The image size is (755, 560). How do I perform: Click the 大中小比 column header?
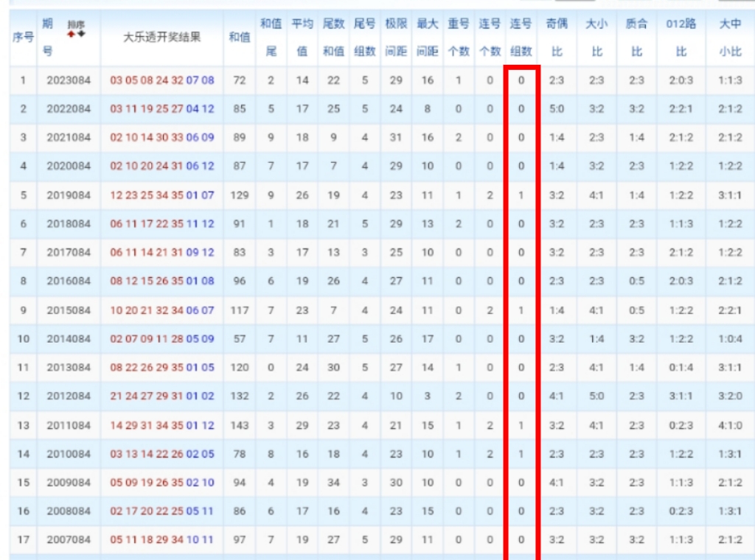730,37
